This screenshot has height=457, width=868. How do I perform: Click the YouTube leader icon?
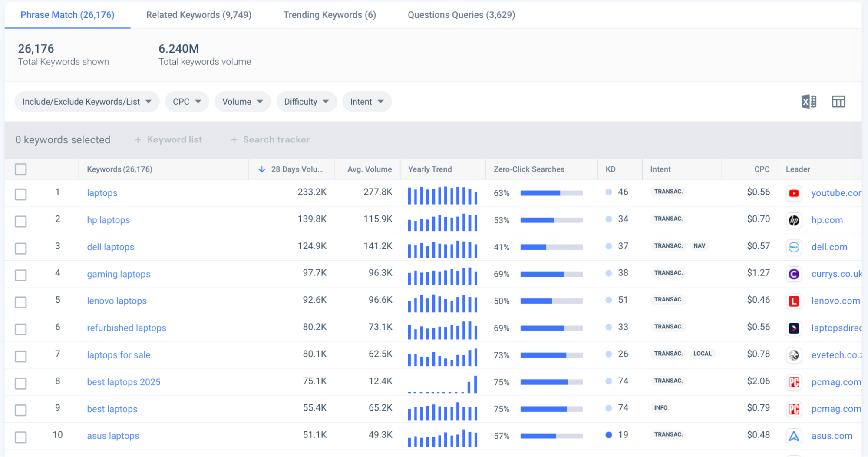pyautogui.click(x=794, y=193)
